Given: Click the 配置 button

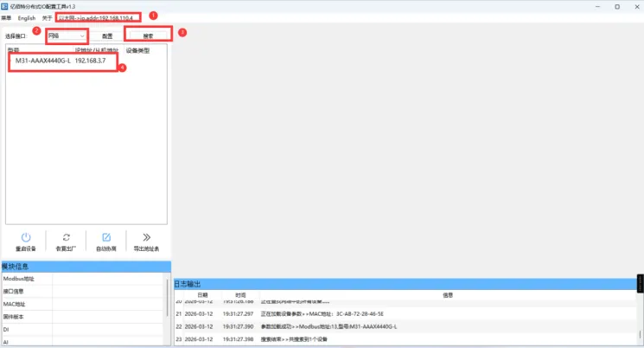Looking at the screenshot, I should tap(107, 36).
